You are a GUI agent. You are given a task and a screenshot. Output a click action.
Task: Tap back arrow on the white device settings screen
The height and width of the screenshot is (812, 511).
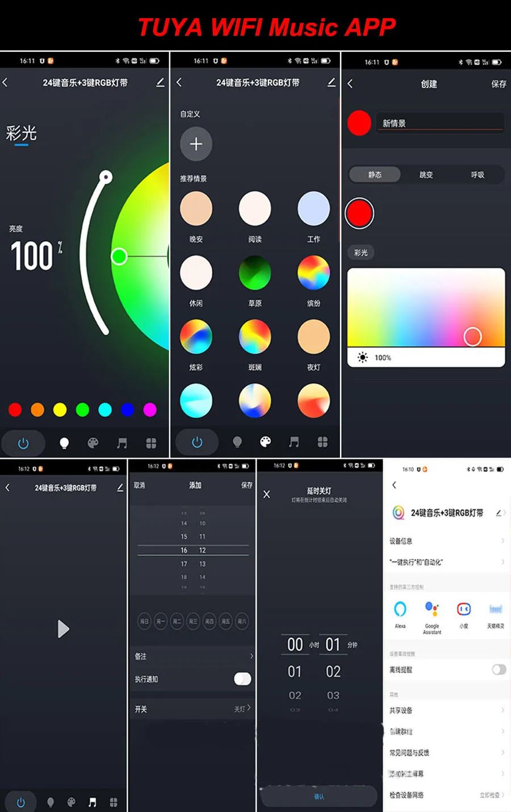tap(394, 485)
